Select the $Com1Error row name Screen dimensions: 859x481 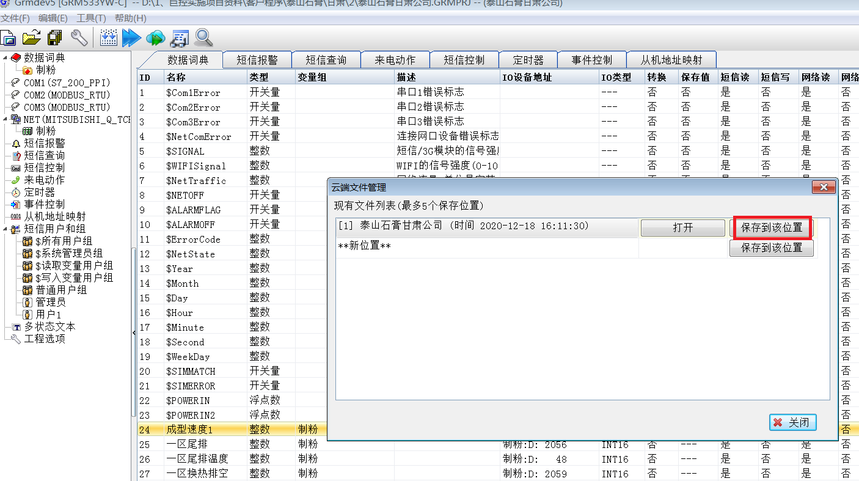point(193,93)
